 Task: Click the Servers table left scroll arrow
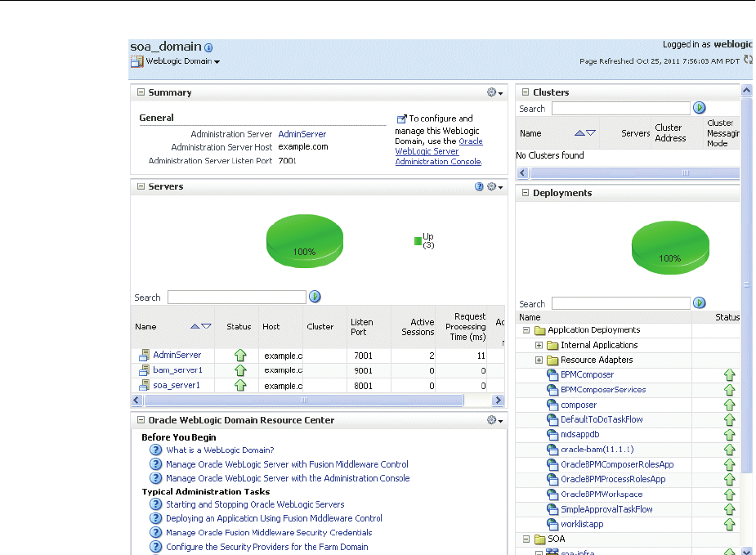tap(136, 400)
